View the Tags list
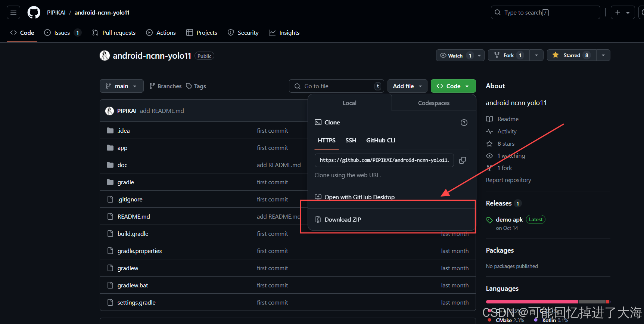 pyautogui.click(x=196, y=86)
